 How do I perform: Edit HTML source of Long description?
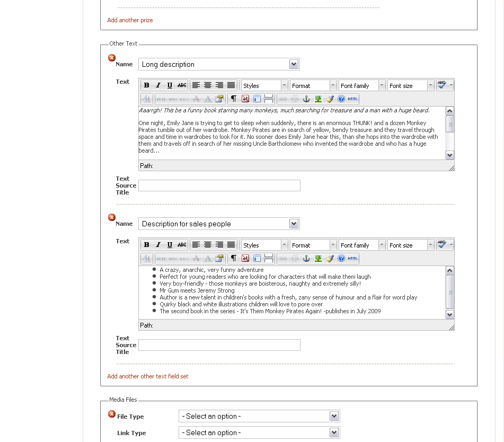[352, 99]
